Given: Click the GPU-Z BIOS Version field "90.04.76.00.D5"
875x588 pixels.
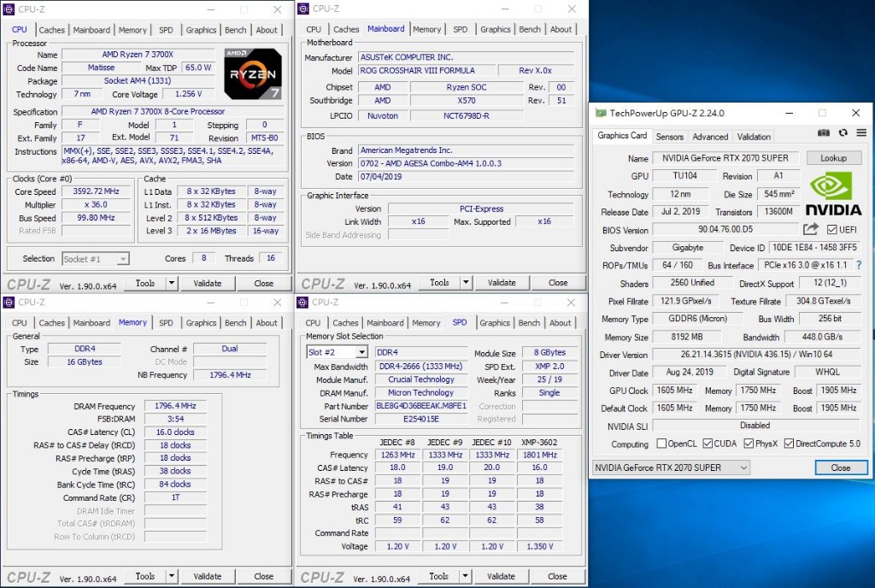Looking at the screenshot, I should click(x=725, y=229).
